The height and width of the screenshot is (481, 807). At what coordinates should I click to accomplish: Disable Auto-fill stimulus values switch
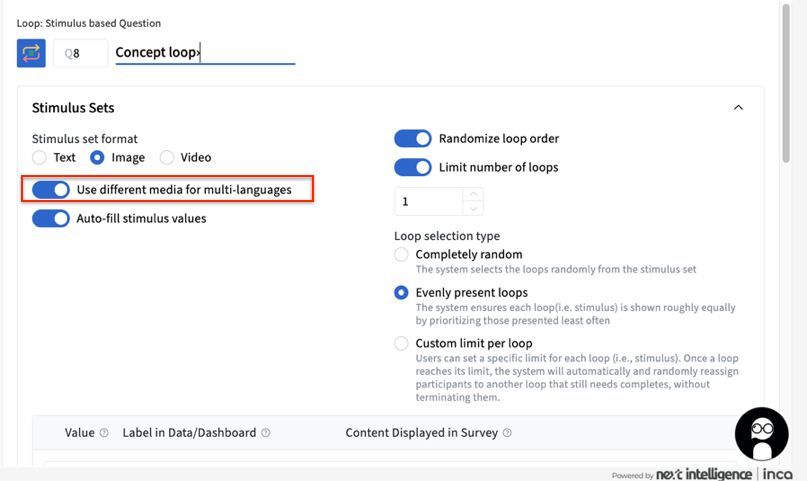51,218
